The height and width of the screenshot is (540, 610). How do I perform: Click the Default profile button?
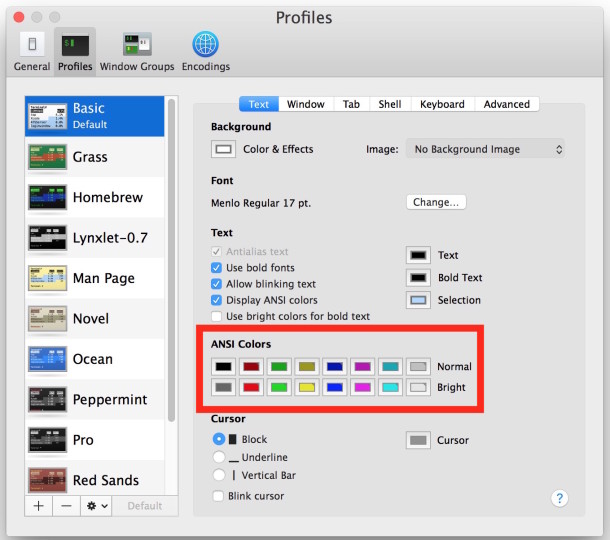click(x=144, y=506)
